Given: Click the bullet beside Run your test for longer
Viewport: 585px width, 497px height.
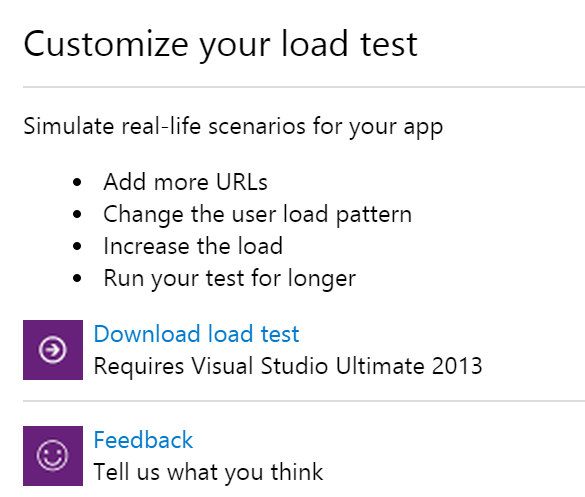Looking at the screenshot, I should click(x=77, y=278).
